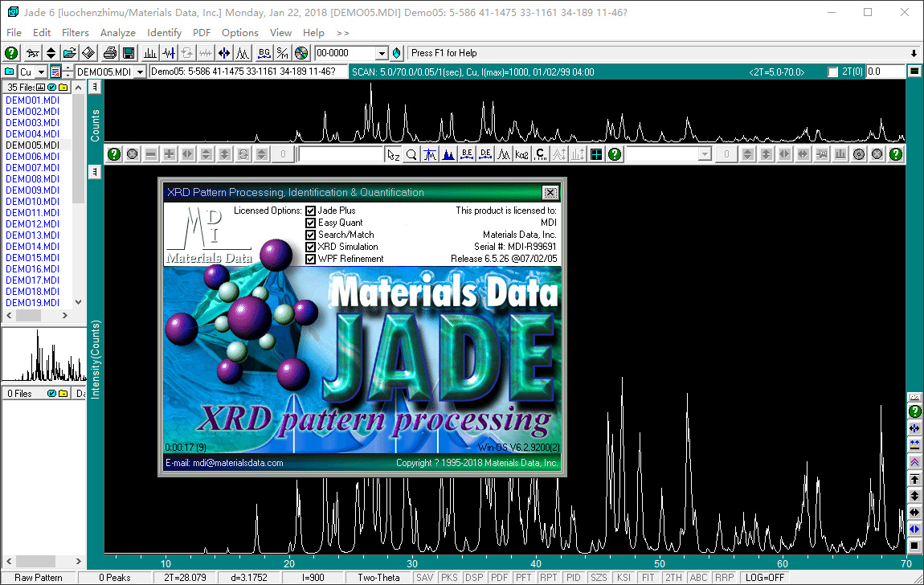Click the eraser icon in main toolbar
Screen dimensions: 924x585
tap(88, 53)
